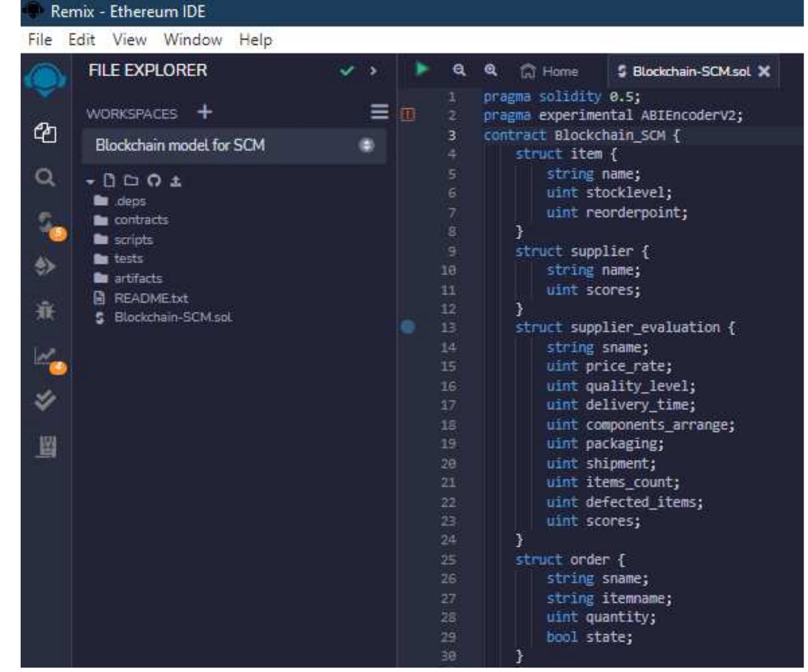This screenshot has height=672, width=808.
Task: Expand the tests folder
Action: click(x=119, y=259)
